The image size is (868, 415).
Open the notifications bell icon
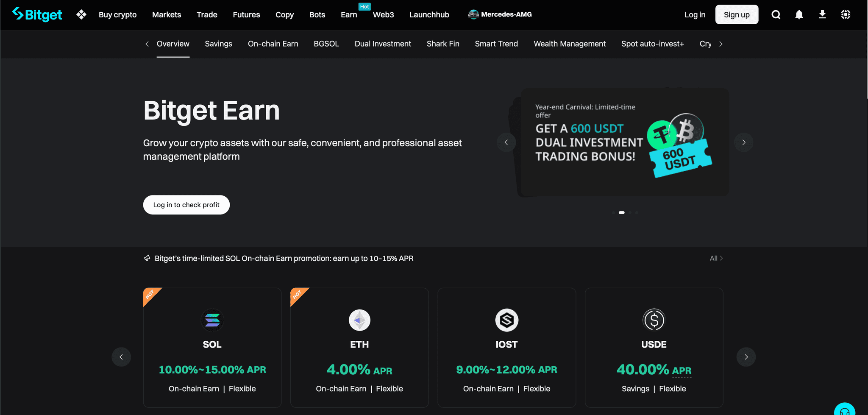[799, 15]
